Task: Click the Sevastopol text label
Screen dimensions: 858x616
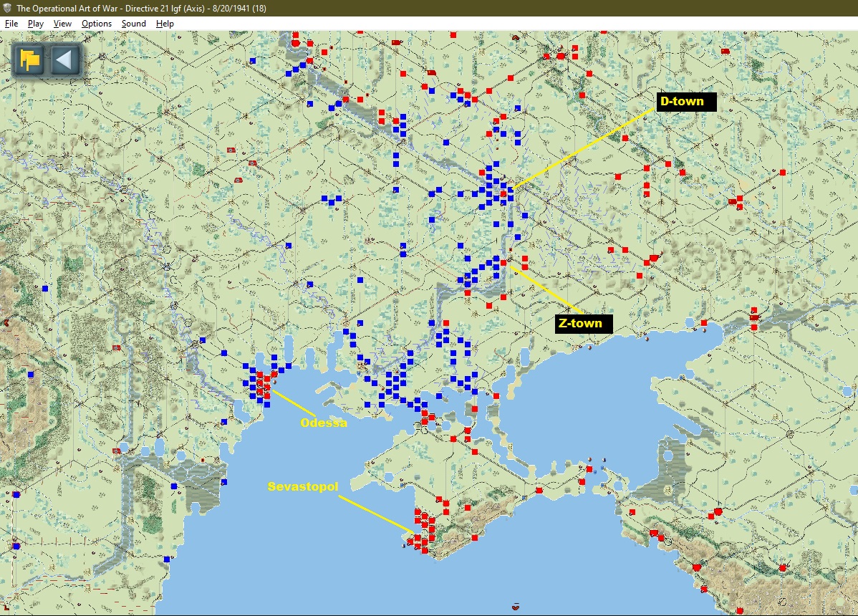Action: pos(302,486)
